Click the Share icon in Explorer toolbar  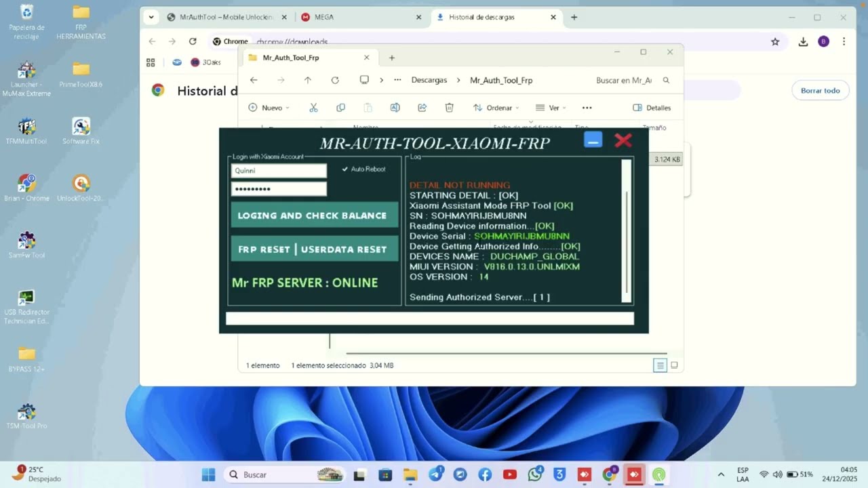tap(422, 108)
